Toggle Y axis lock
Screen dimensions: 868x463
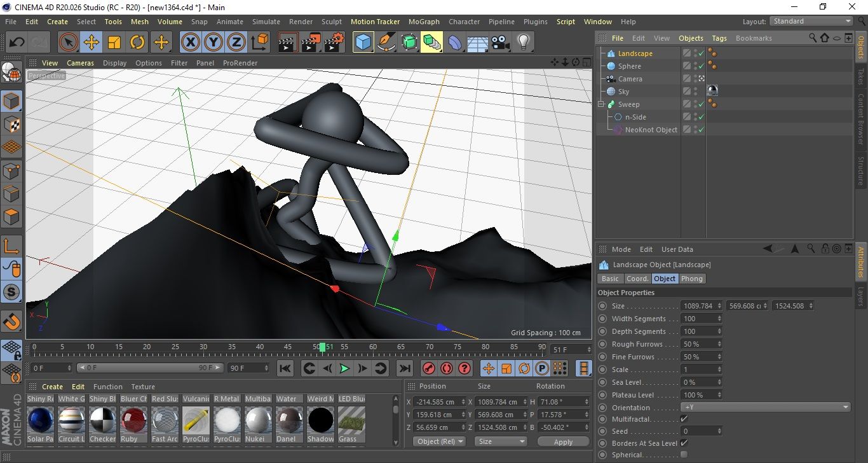[x=213, y=43]
